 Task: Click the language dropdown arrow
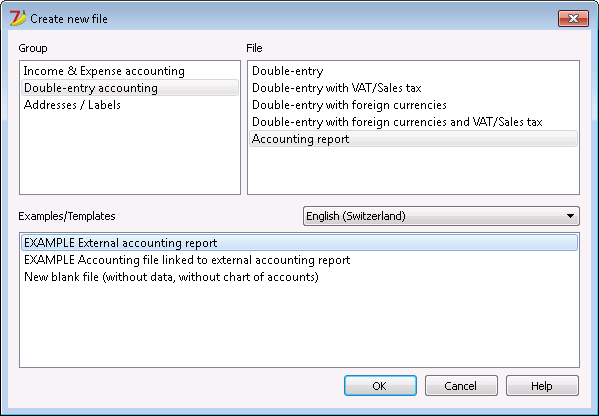[x=570, y=216]
